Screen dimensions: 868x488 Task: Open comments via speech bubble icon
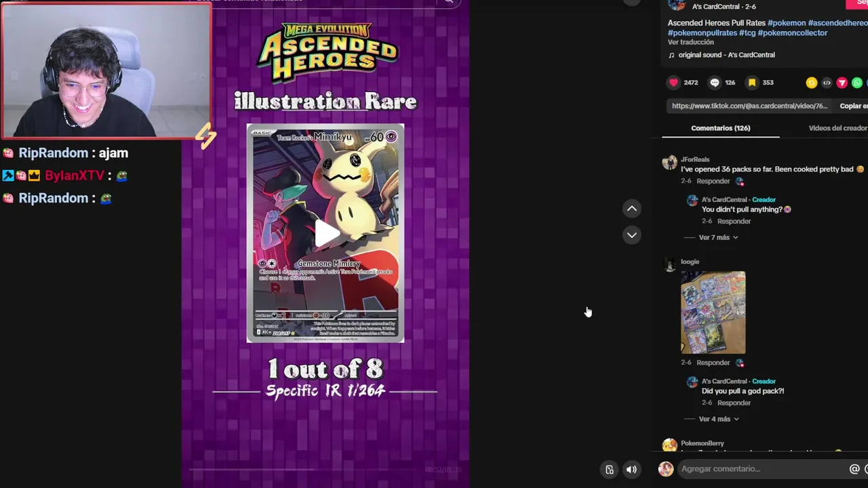pyautogui.click(x=715, y=83)
